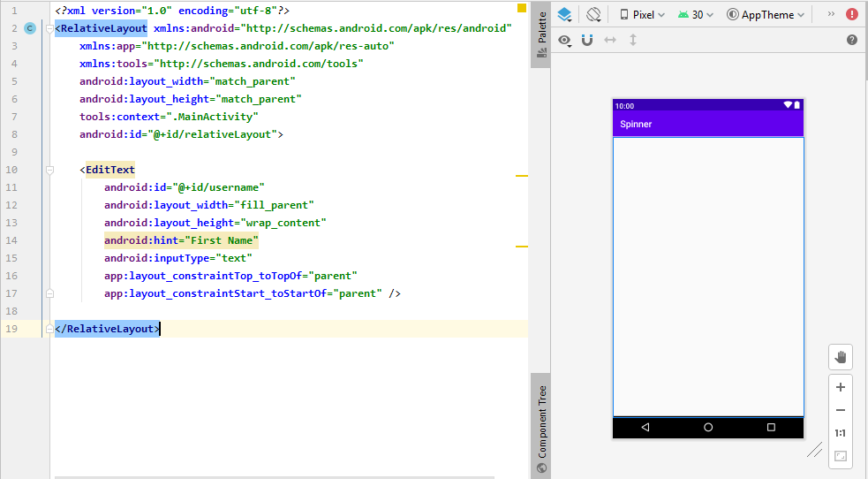This screenshot has width=868, height=479.
Task: Click the warning stripe mark near line 10
Action: 522,176
